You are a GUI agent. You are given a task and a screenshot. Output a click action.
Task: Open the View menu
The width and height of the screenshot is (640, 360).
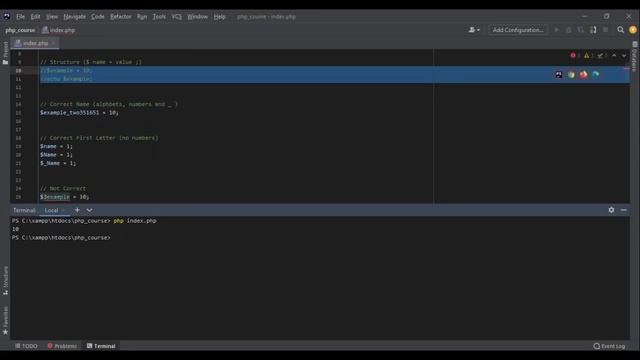(x=52, y=17)
